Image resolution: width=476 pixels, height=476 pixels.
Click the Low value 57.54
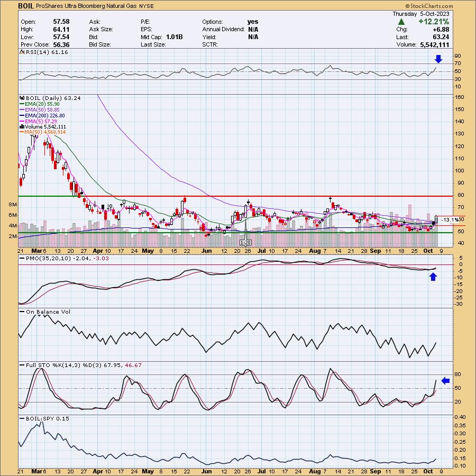click(61, 36)
